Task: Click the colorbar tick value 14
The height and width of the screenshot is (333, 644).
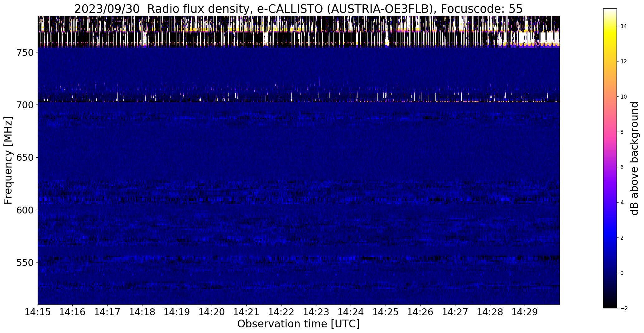Action: pos(624,26)
